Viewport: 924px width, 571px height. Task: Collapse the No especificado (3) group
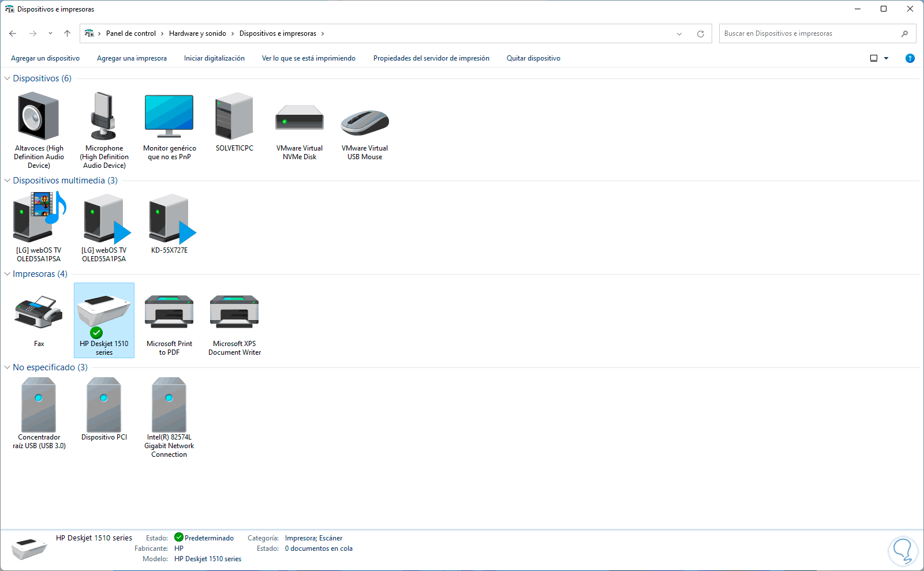coord(7,367)
